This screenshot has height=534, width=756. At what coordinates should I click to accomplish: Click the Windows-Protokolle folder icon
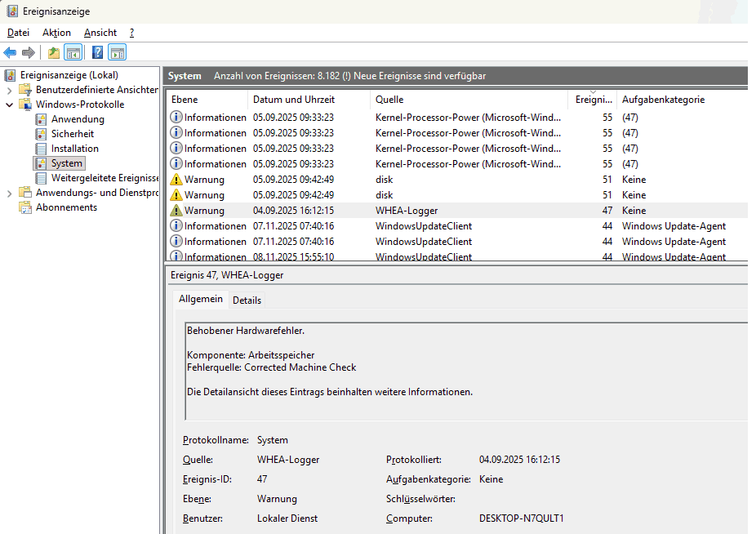[x=25, y=105]
